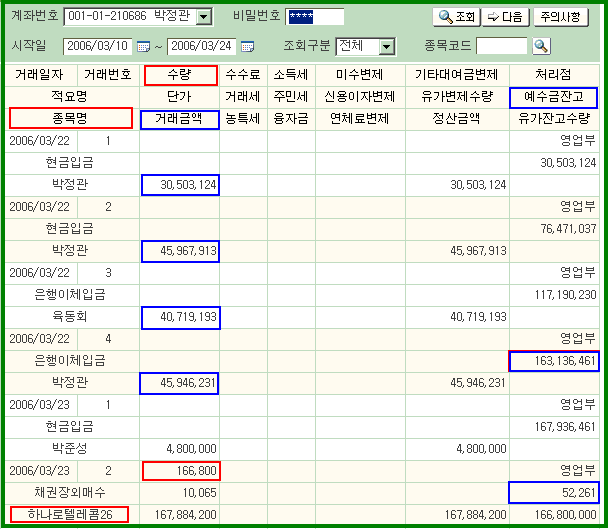Click the 다음 next button
The image size is (609, 529).
pyautogui.click(x=506, y=17)
